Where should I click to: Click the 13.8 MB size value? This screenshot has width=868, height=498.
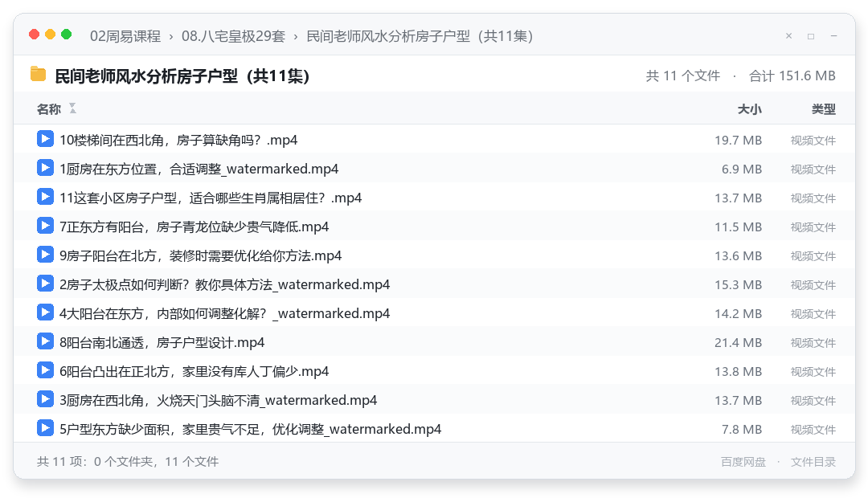[738, 371]
